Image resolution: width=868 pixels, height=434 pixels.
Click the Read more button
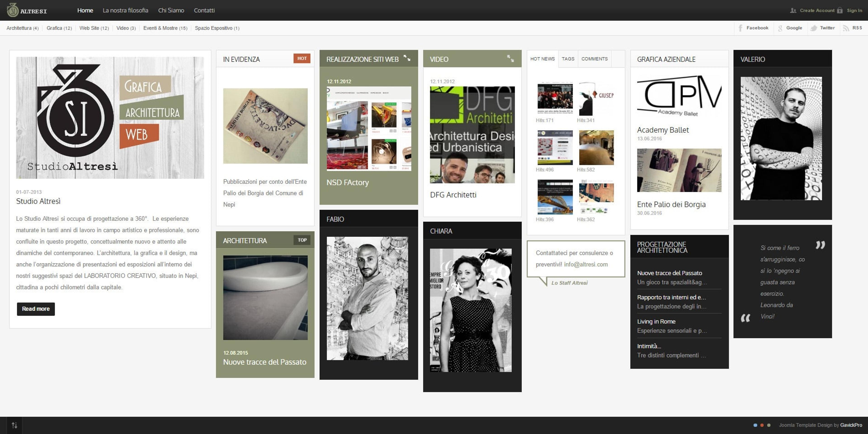coord(36,309)
